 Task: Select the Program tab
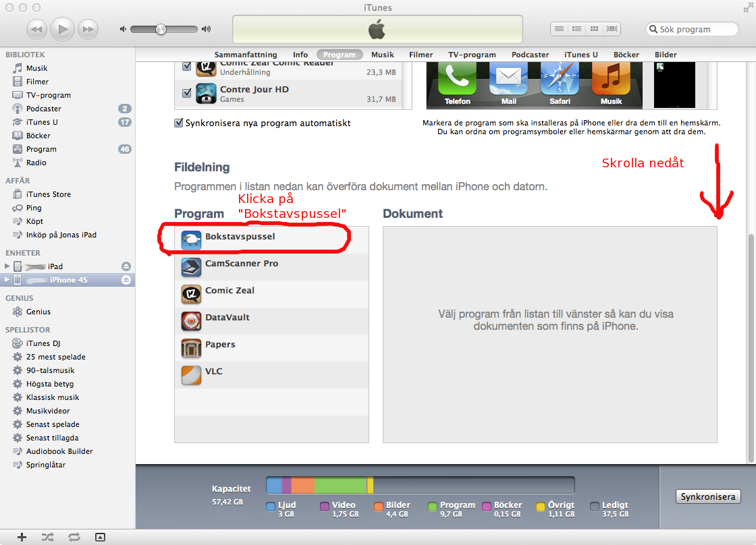point(340,55)
